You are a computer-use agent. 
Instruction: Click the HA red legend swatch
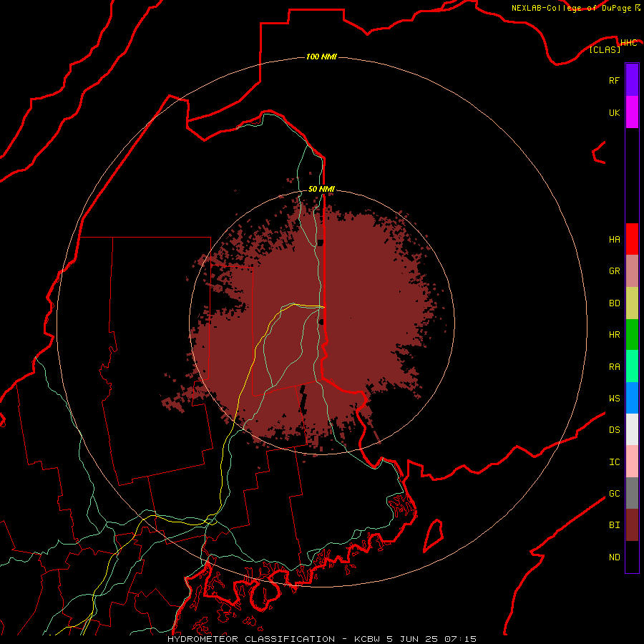point(632,239)
